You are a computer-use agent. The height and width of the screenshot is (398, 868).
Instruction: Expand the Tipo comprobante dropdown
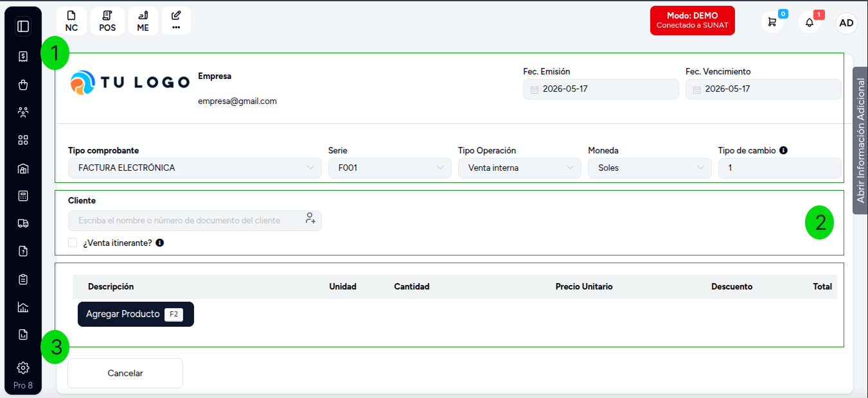(x=195, y=168)
